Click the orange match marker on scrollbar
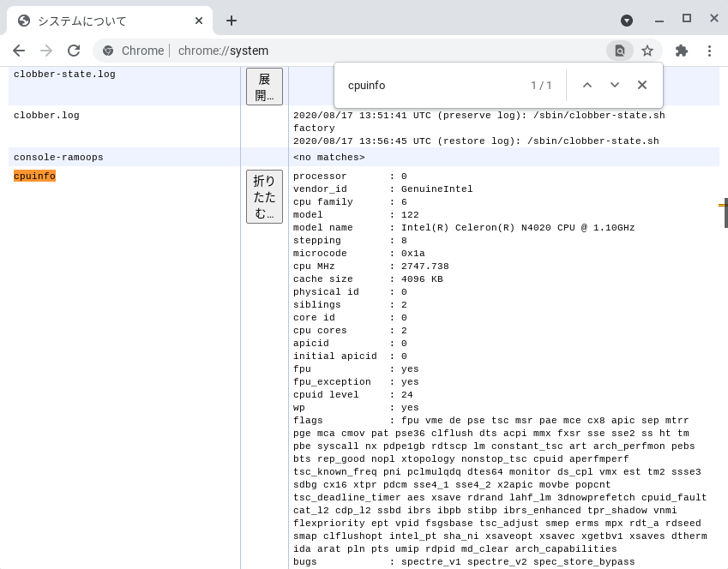The height and width of the screenshot is (569, 728). click(723, 205)
